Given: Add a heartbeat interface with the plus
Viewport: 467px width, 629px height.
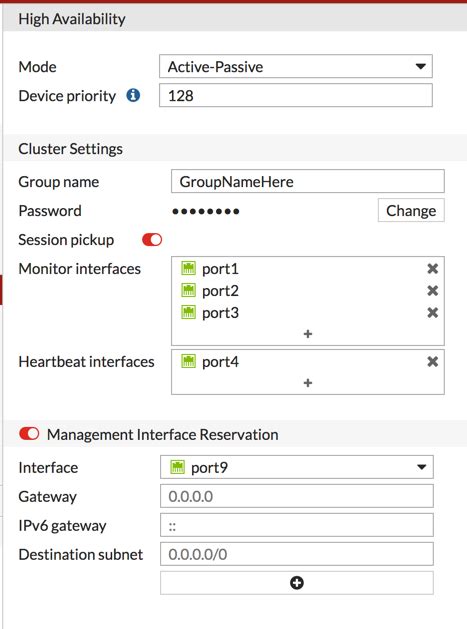Looking at the screenshot, I should 308,383.
